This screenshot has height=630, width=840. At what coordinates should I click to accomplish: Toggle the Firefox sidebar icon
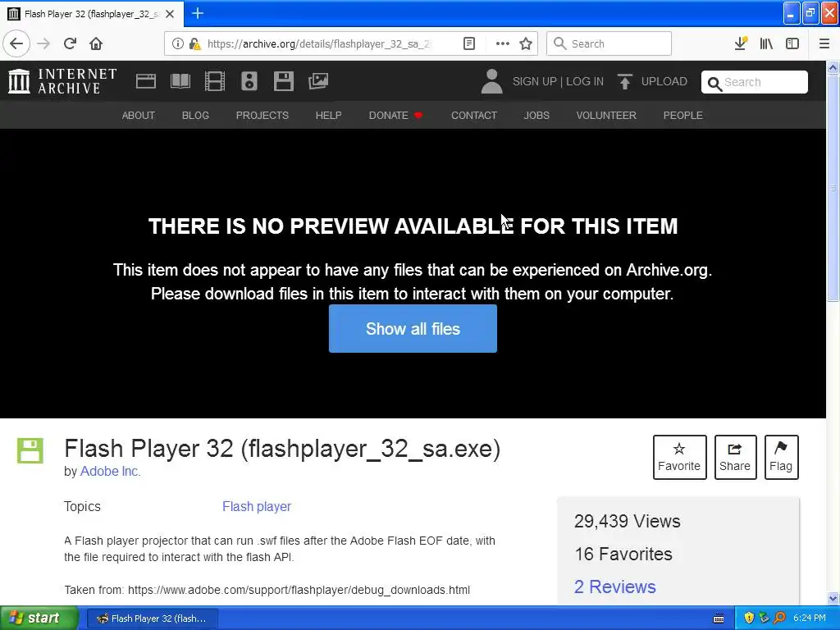click(x=792, y=43)
